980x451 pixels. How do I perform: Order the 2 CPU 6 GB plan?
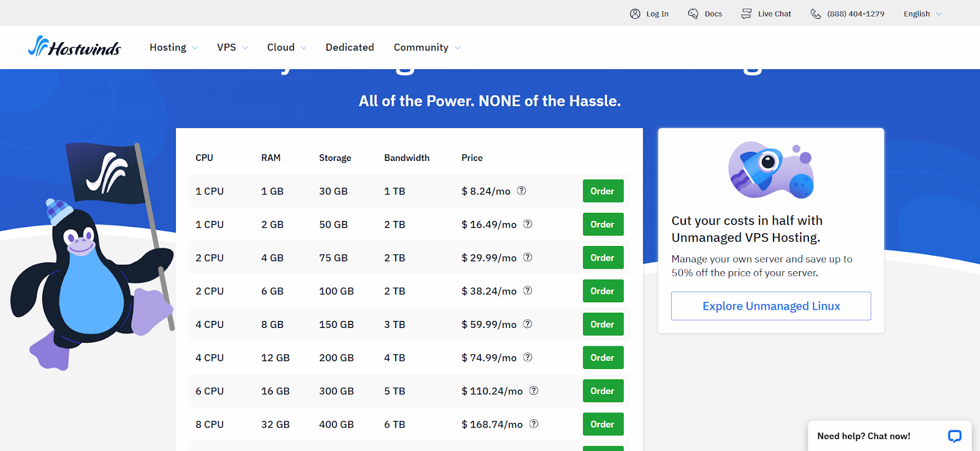coord(603,291)
